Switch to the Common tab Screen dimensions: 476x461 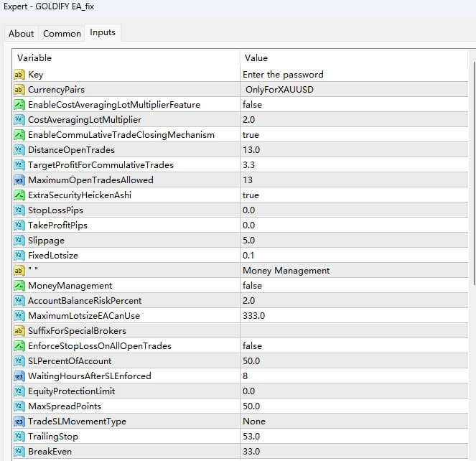[62, 34]
